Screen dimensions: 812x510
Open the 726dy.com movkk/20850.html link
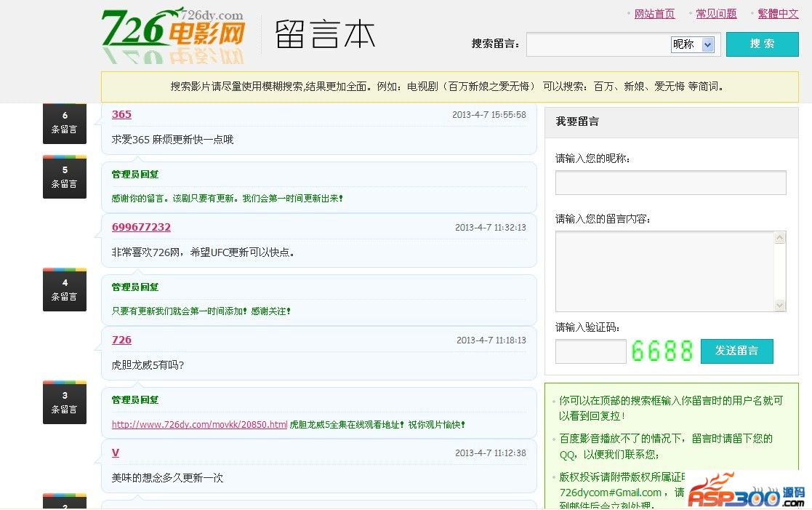pos(199,424)
